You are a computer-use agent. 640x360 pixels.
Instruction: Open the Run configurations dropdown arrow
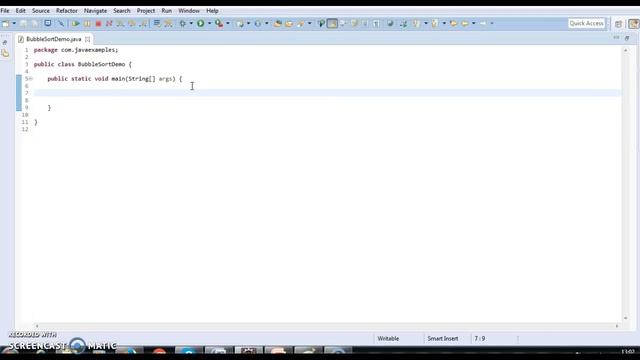(209, 24)
